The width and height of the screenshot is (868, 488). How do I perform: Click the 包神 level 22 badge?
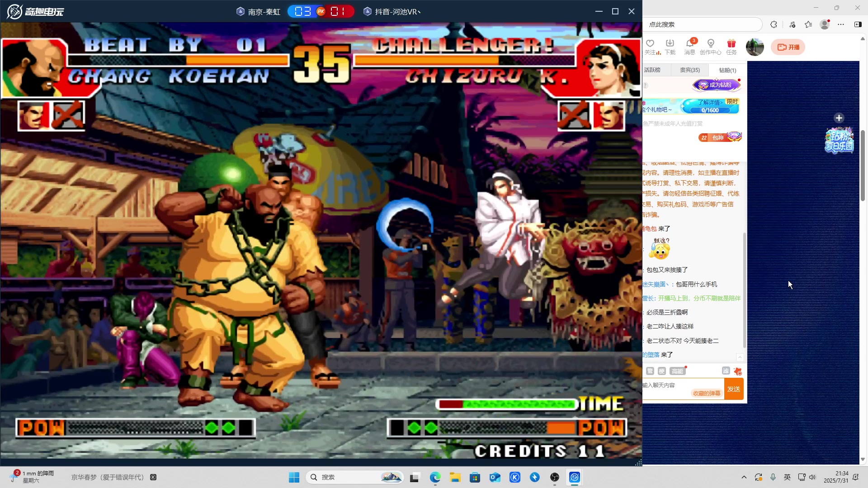pyautogui.click(x=720, y=137)
